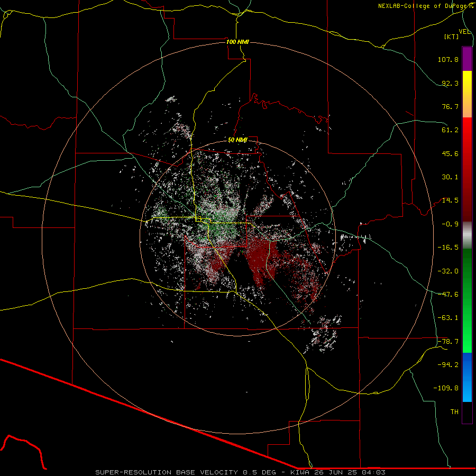476x476 pixels.
Task: Click the yellow-orange segment of the color bar
Action: pyautogui.click(x=467, y=94)
